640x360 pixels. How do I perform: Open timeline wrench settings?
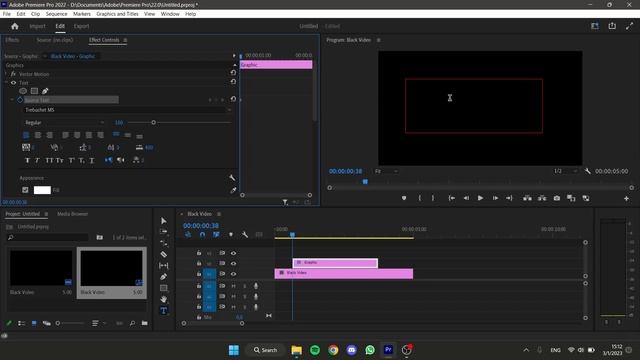pos(244,234)
